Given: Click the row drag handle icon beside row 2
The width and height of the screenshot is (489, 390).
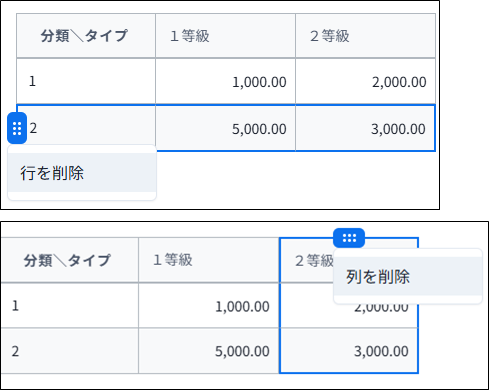Looking at the screenshot, I should pyautogui.click(x=17, y=128).
